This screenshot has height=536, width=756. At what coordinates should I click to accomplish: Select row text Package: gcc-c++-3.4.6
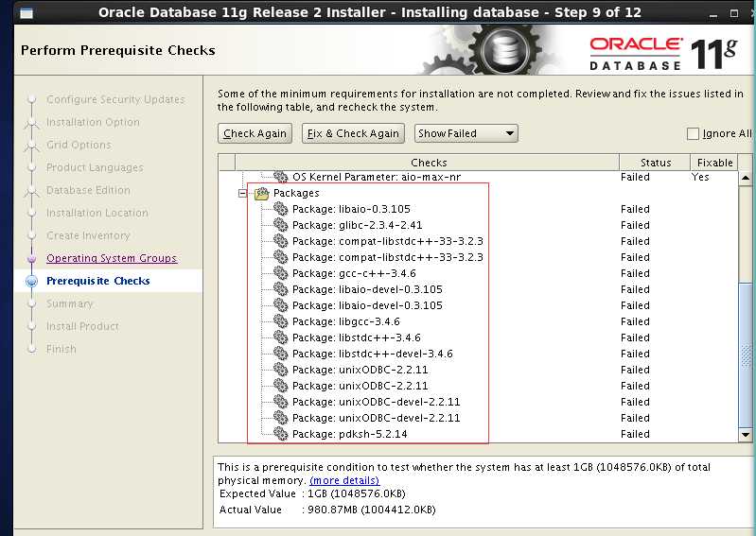click(354, 273)
